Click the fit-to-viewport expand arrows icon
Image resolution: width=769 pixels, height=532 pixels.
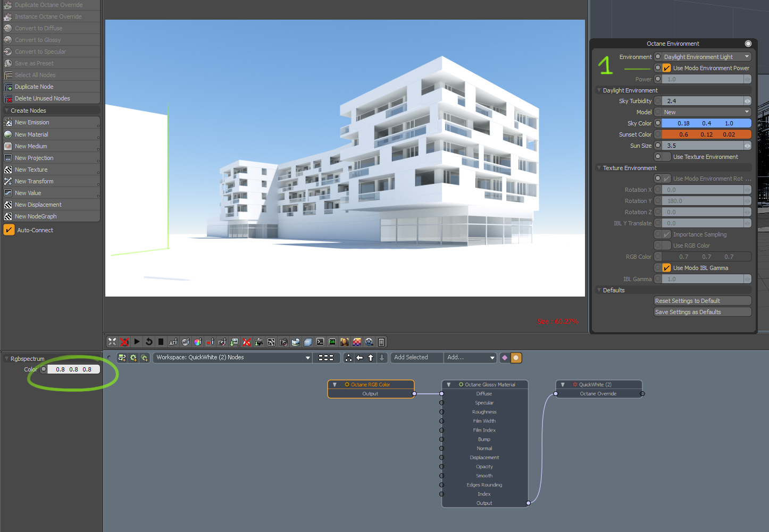pyautogui.click(x=112, y=342)
